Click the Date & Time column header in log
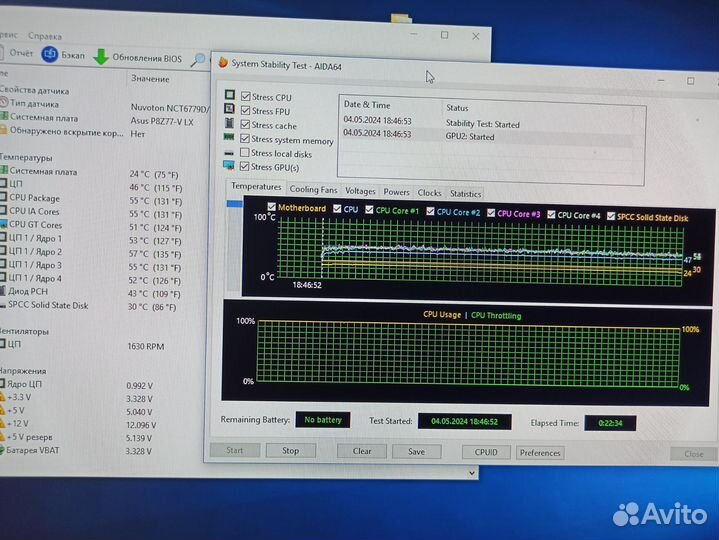 [x=367, y=105]
